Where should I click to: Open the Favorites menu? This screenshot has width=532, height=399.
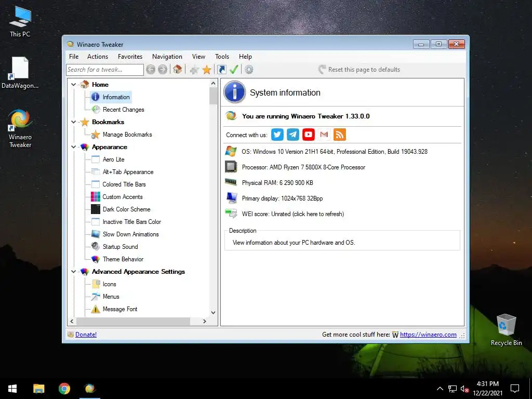click(x=130, y=57)
